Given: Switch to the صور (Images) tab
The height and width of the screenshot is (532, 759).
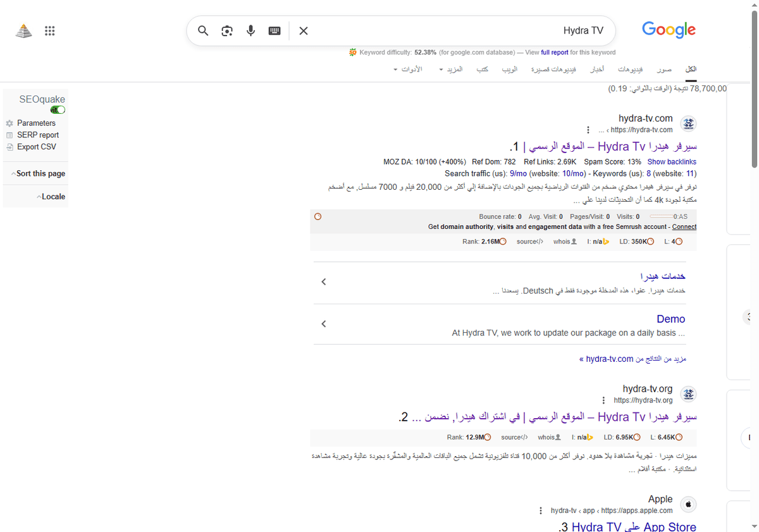Looking at the screenshot, I should (664, 69).
